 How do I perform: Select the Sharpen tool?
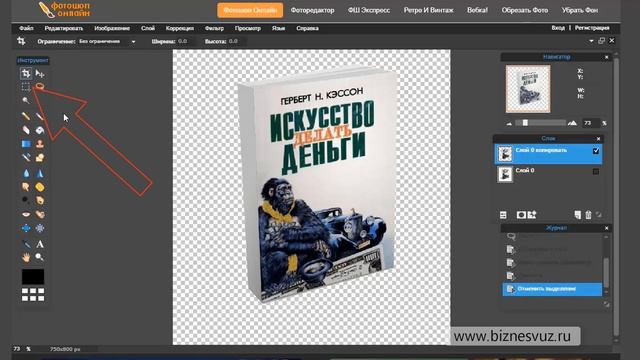tap(40, 173)
